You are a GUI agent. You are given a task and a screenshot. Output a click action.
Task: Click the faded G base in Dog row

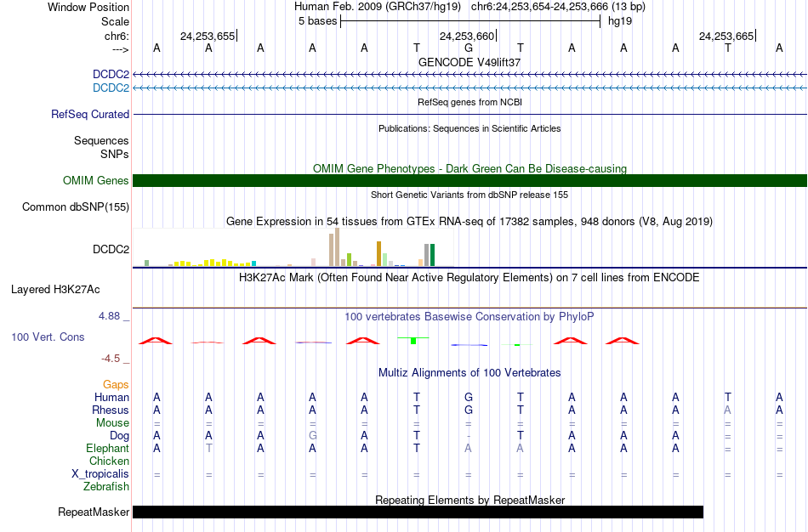312,436
